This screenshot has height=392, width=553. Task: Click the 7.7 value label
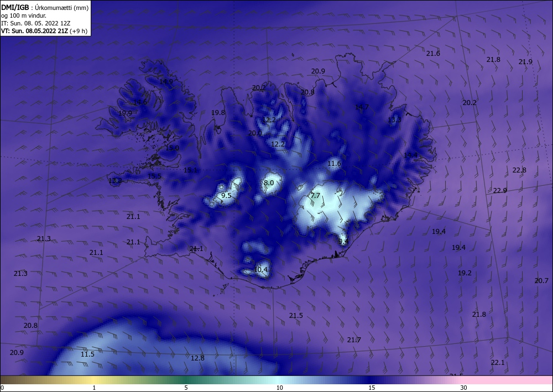pos(315,196)
